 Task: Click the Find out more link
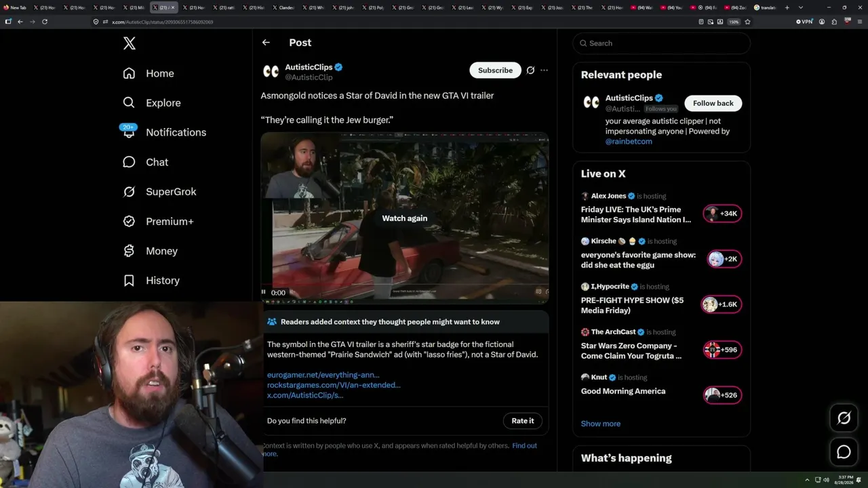tap(524, 446)
